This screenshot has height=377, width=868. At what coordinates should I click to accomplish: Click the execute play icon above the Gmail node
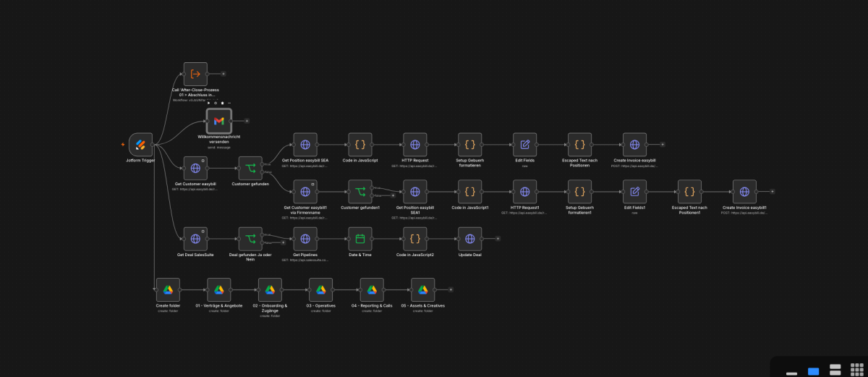point(208,103)
